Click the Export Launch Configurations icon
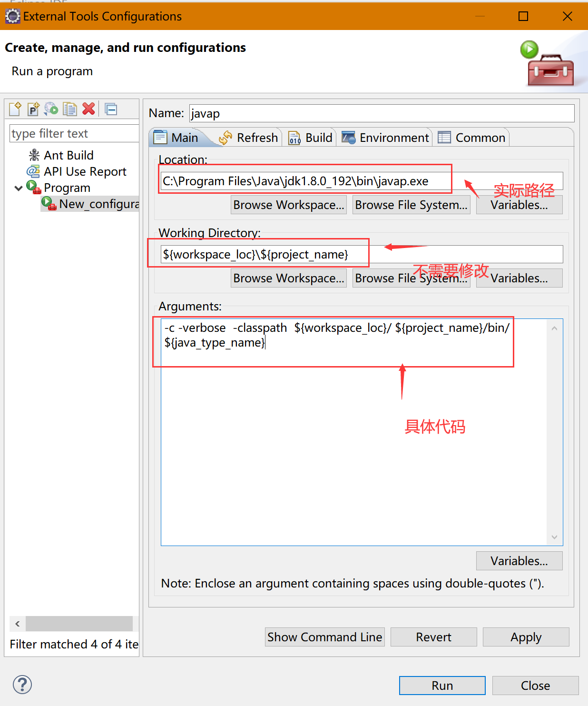The width and height of the screenshot is (588, 706). [x=51, y=109]
